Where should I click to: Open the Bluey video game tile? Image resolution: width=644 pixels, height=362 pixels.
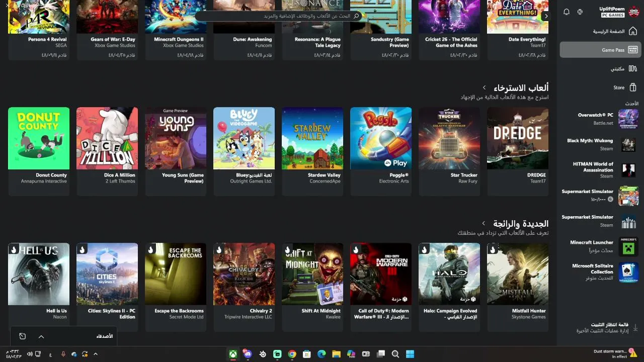pyautogui.click(x=244, y=151)
